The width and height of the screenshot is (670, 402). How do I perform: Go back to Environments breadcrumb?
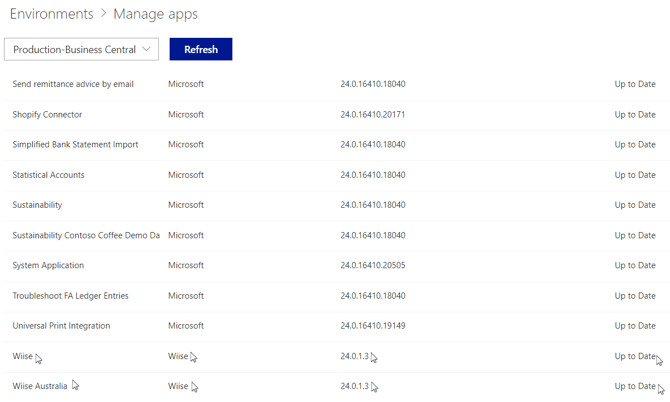51,14
